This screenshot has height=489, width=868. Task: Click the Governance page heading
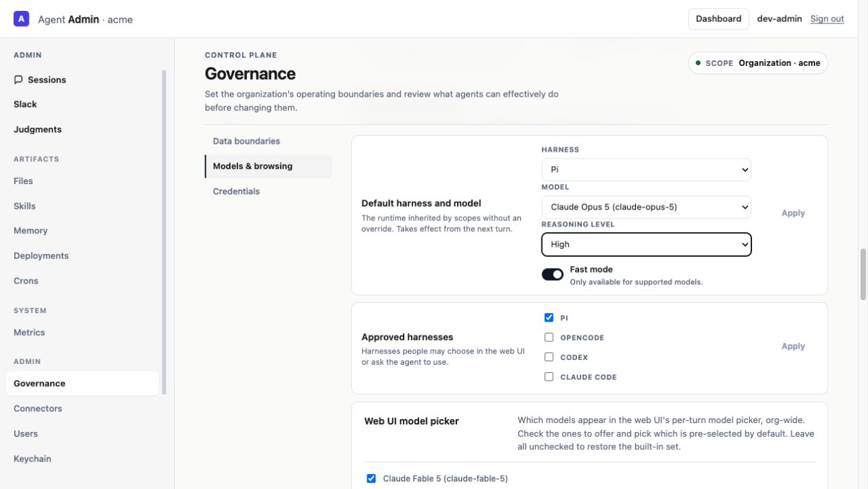(x=250, y=73)
